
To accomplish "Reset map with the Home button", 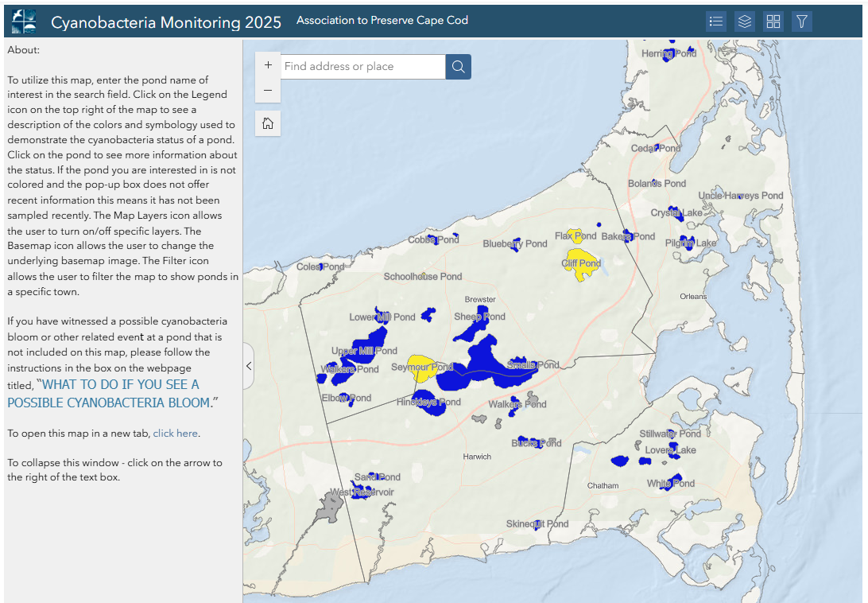I will 268,123.
